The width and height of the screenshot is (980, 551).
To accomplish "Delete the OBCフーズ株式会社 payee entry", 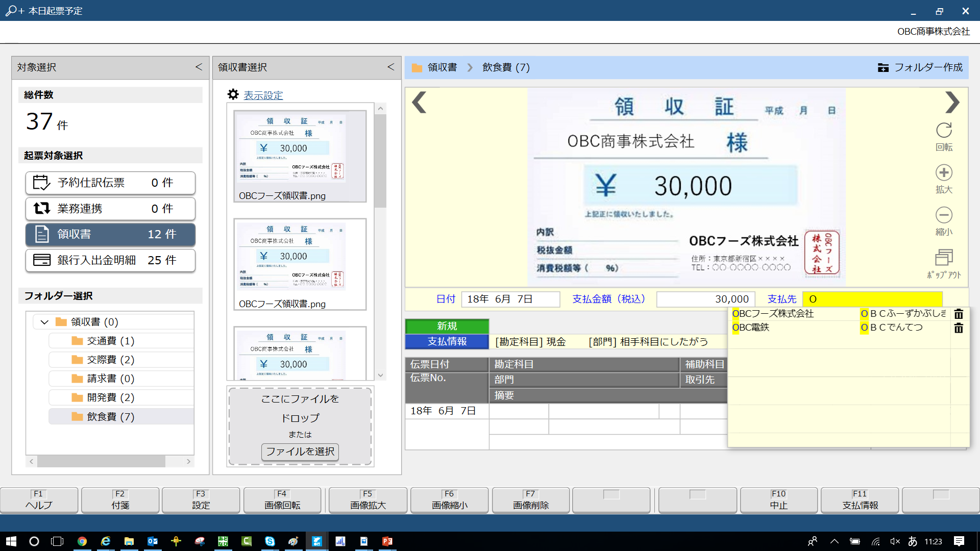I will [x=959, y=314].
